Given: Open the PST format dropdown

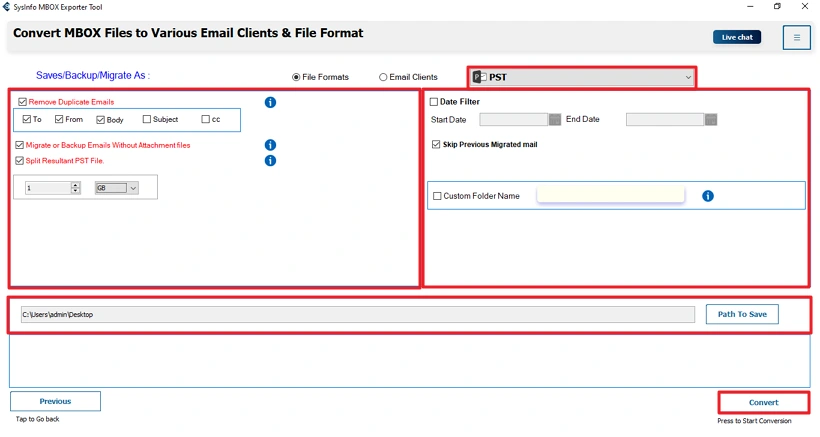Looking at the screenshot, I should [x=582, y=77].
